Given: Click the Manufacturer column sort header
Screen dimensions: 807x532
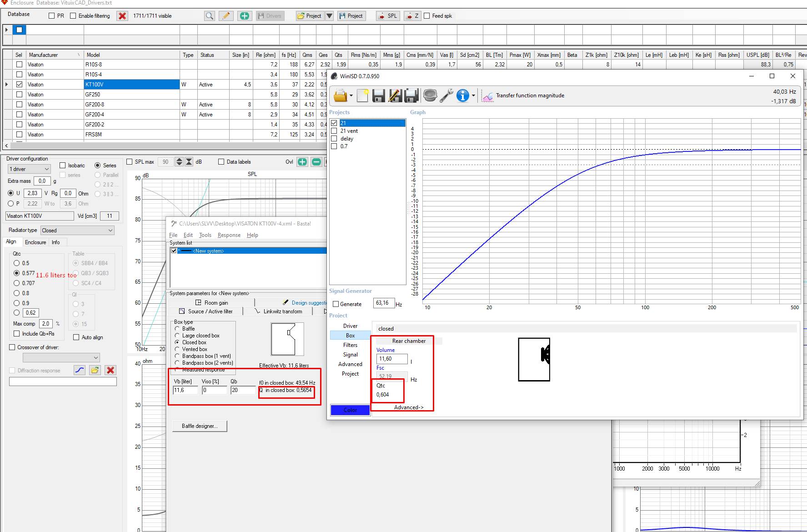Looking at the screenshot, I should point(55,55).
